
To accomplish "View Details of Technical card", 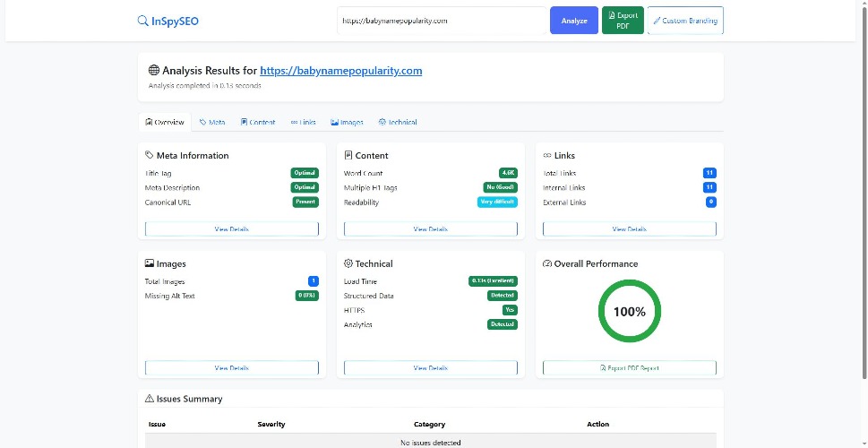I will pos(431,367).
